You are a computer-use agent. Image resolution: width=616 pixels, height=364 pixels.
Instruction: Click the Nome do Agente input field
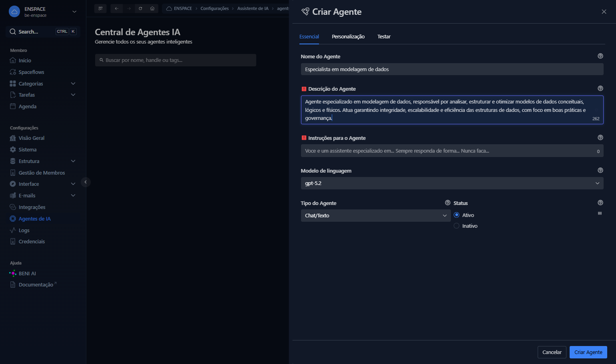point(452,70)
